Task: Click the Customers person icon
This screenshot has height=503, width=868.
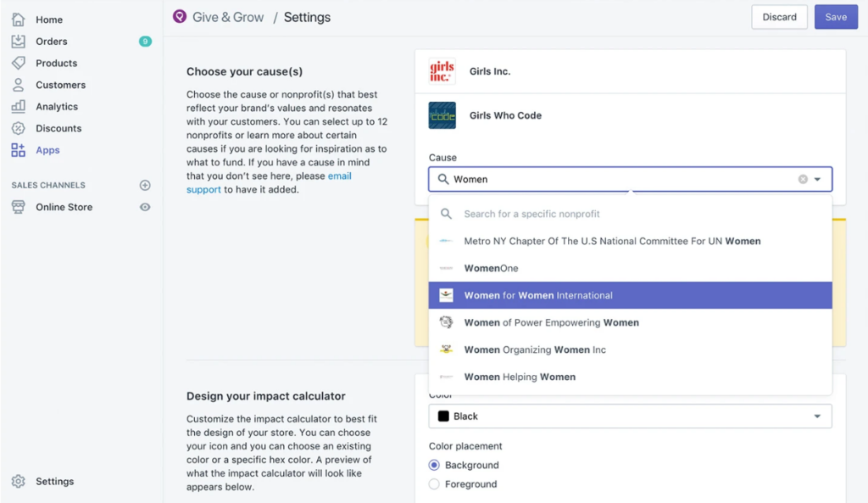Action: (x=19, y=85)
